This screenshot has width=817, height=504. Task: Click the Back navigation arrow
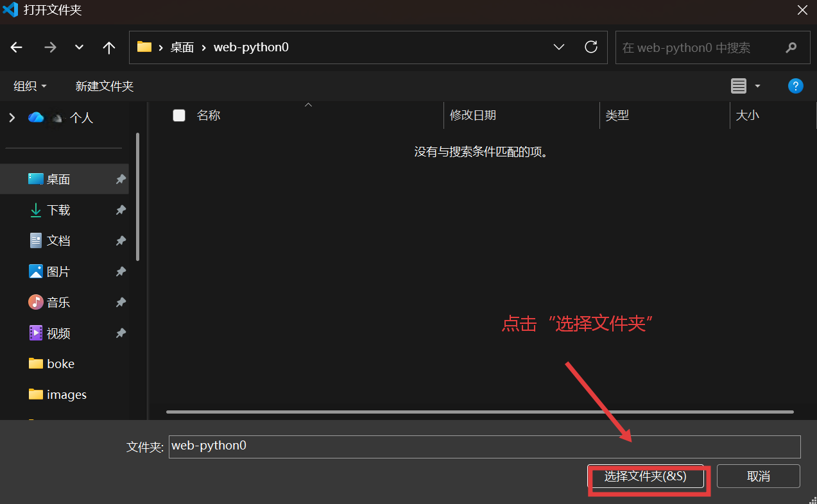(x=17, y=47)
